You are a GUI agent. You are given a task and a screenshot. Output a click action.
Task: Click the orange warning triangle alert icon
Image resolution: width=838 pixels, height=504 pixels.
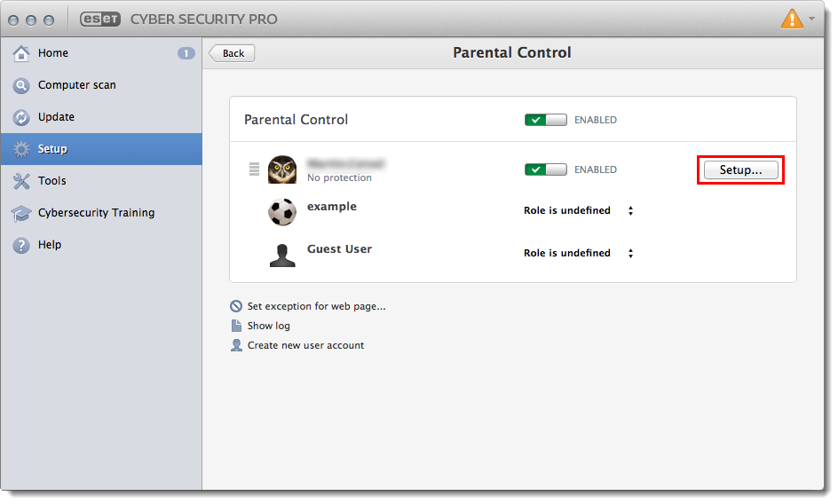[x=791, y=19]
